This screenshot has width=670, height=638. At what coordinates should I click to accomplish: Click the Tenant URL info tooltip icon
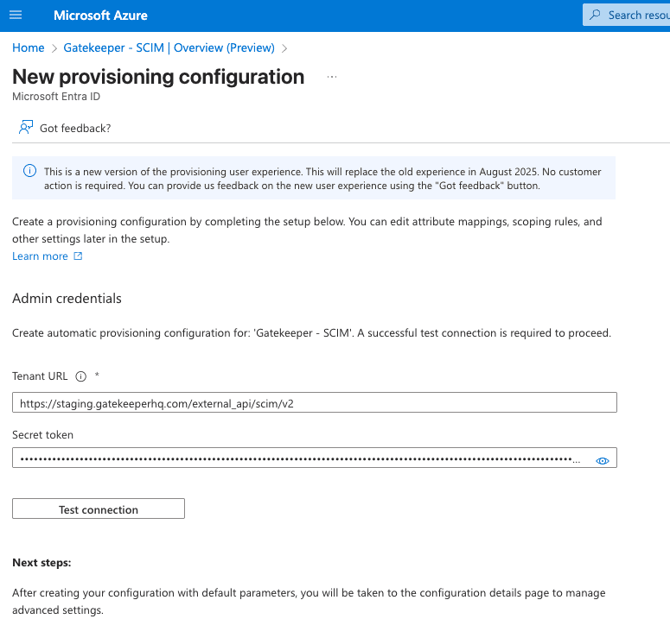[x=81, y=376]
